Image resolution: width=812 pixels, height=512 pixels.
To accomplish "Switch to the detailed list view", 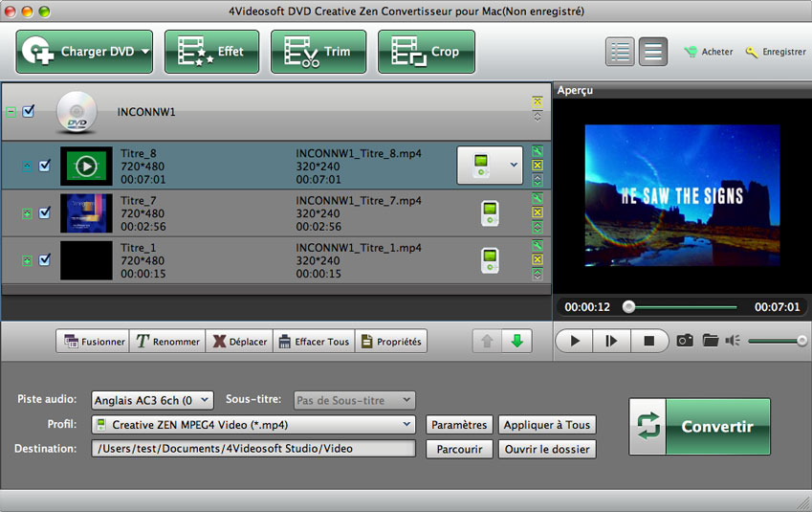I will click(621, 52).
